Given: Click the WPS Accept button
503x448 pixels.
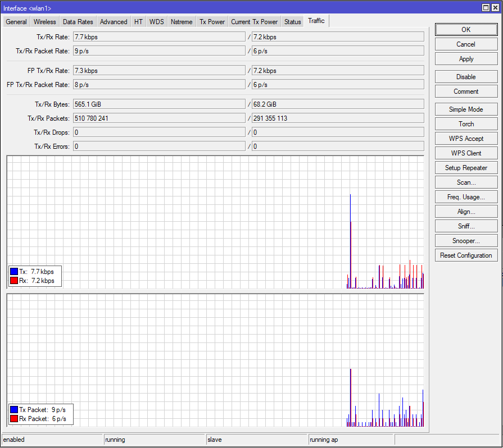Looking at the screenshot, I should tap(466, 139).
